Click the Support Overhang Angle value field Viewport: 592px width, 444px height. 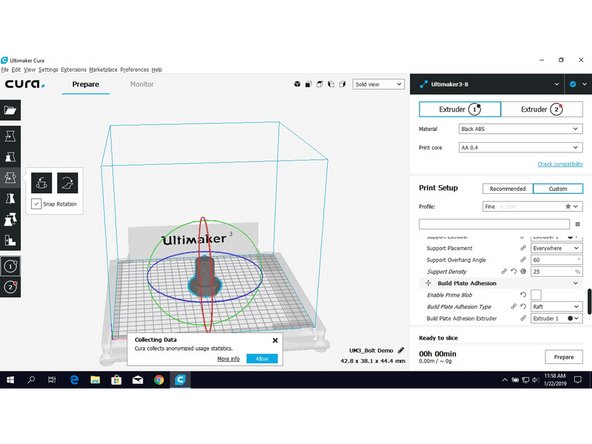(x=557, y=260)
